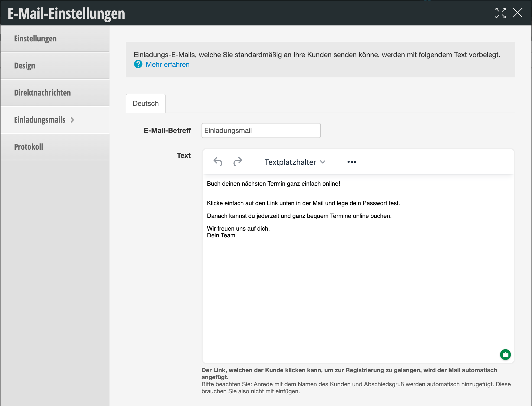Click the E-Mail-Betreff input field

(x=261, y=130)
